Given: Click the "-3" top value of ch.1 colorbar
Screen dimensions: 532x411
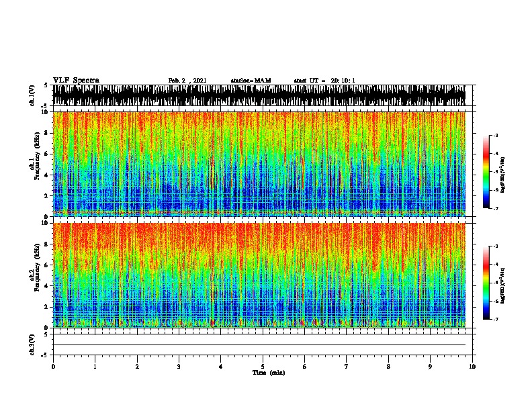Looking at the screenshot, I should pos(496,136).
